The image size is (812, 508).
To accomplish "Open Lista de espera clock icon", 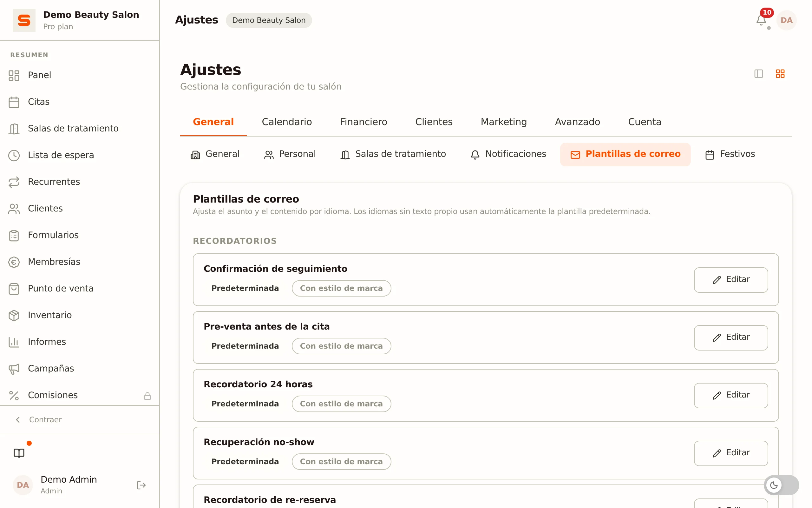I will [14, 155].
